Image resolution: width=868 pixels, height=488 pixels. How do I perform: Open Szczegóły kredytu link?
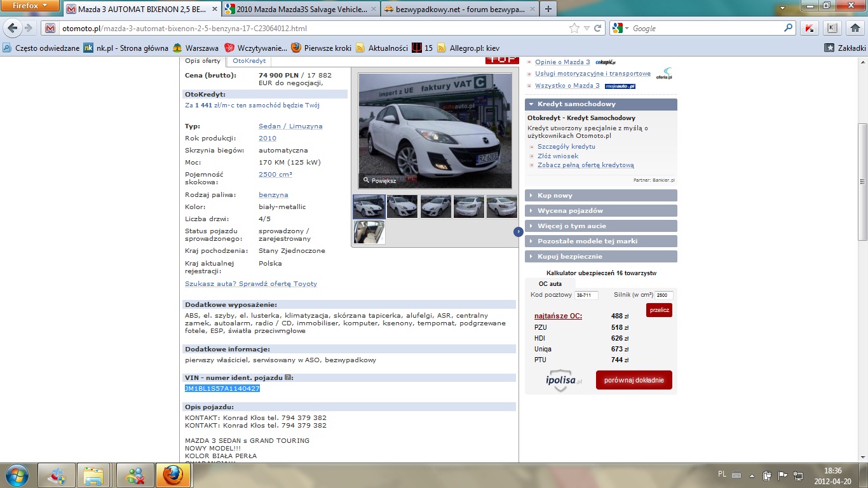click(566, 147)
